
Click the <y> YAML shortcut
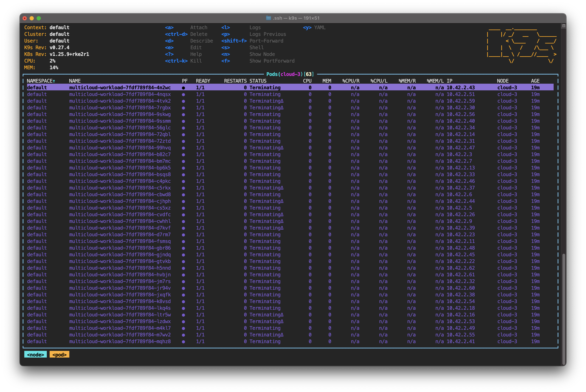(x=314, y=27)
